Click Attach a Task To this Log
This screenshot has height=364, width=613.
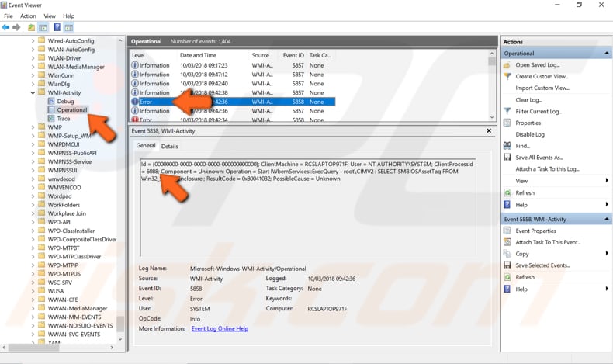(x=547, y=169)
